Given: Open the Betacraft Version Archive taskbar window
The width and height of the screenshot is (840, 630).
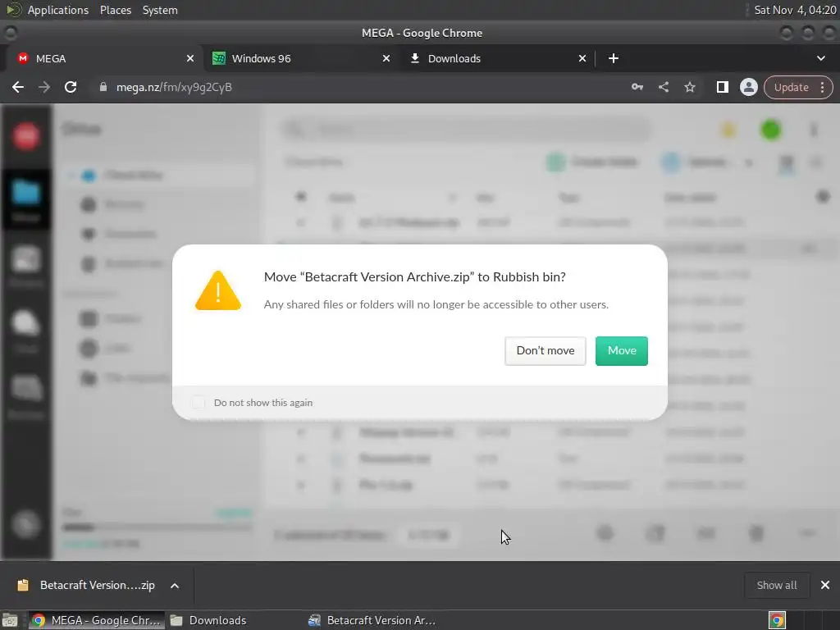Looking at the screenshot, I should pyautogui.click(x=372, y=620).
